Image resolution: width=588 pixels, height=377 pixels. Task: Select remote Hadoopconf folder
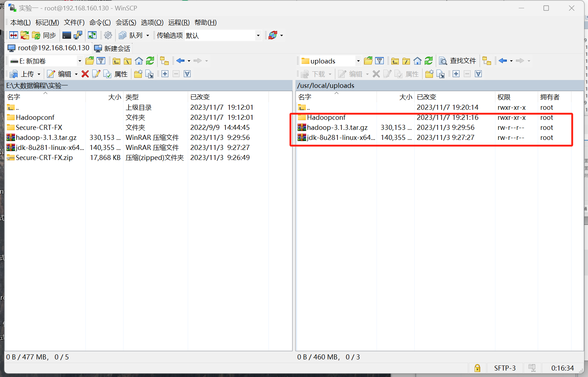[x=326, y=117]
